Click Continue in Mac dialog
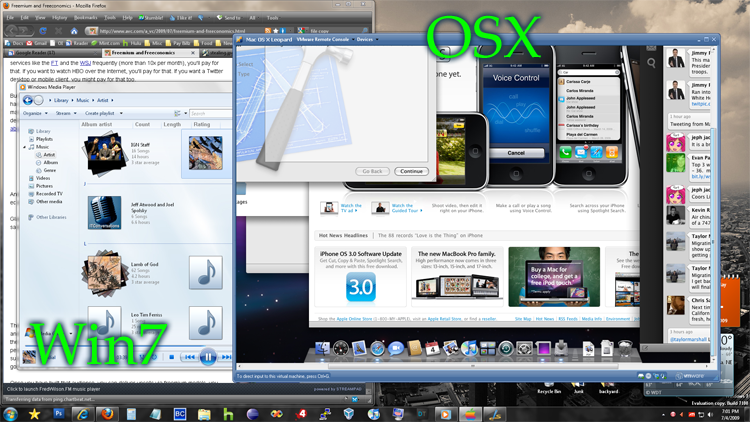750x422 pixels. [x=411, y=171]
